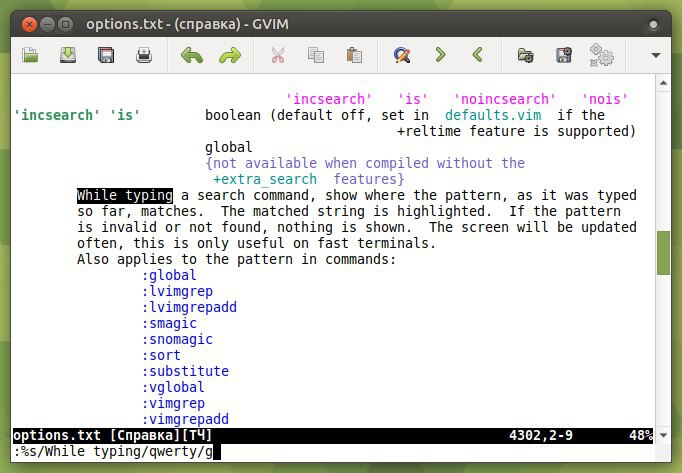Cut selection using the scissors icon

tap(277, 55)
